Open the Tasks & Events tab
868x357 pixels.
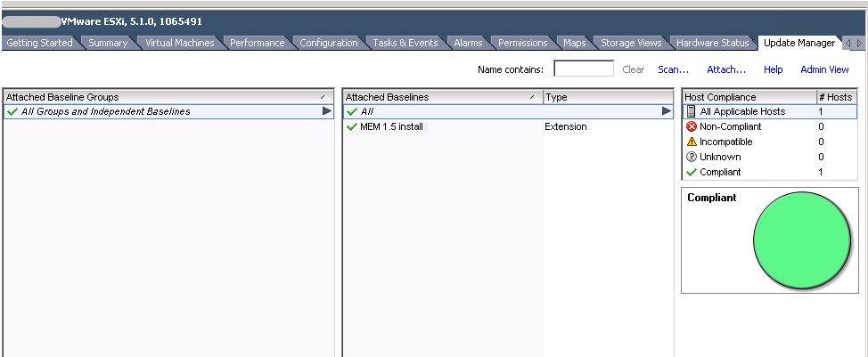coord(405,43)
